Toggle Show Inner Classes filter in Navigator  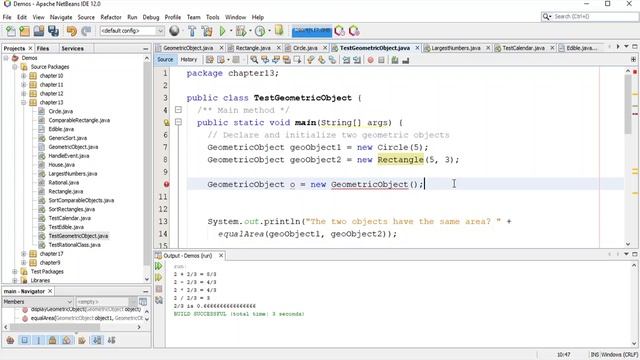[67, 340]
